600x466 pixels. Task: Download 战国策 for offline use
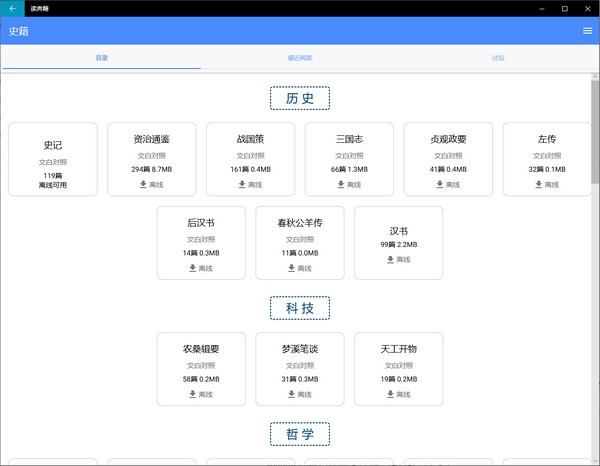250,184
